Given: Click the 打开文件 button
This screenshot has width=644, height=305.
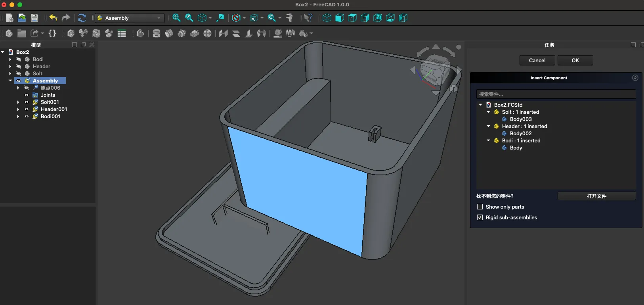Looking at the screenshot, I should pyautogui.click(x=596, y=196).
